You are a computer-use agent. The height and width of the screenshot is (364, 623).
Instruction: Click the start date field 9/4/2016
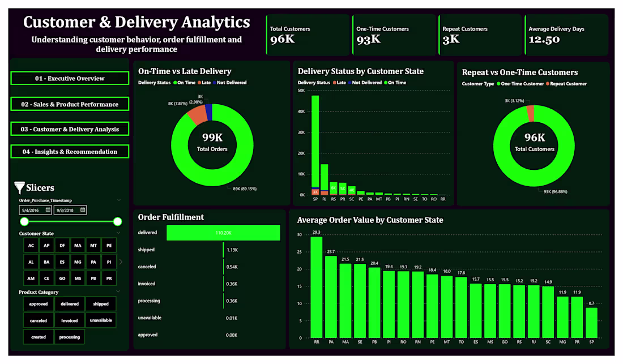(x=35, y=210)
